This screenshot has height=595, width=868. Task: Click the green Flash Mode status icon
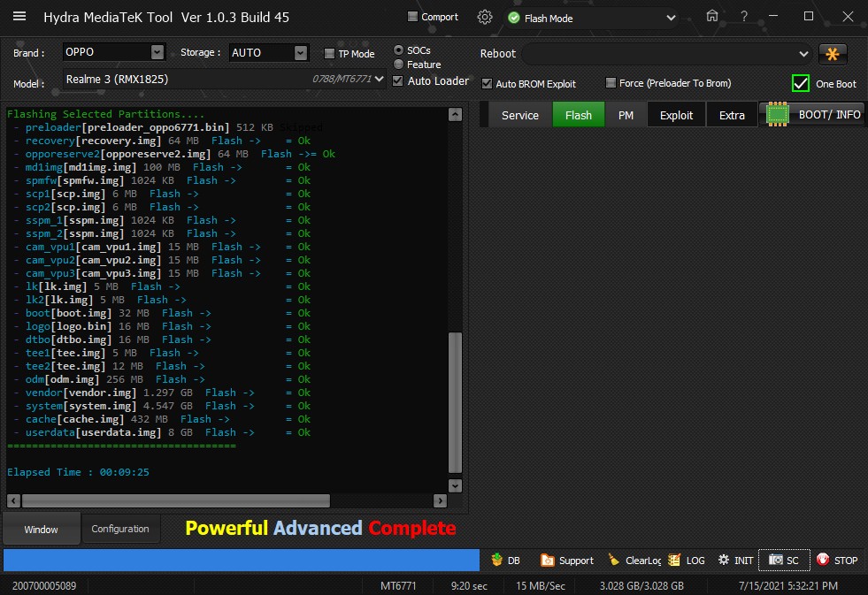coord(514,18)
